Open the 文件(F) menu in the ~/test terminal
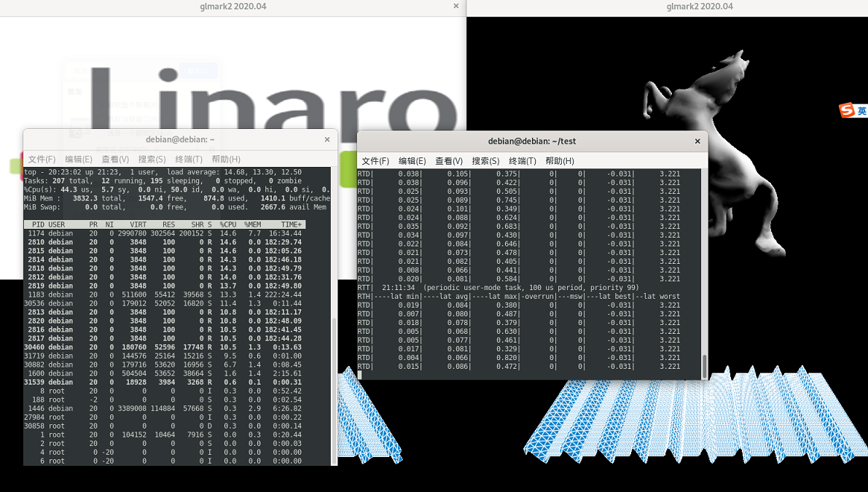868x492 pixels. 375,161
